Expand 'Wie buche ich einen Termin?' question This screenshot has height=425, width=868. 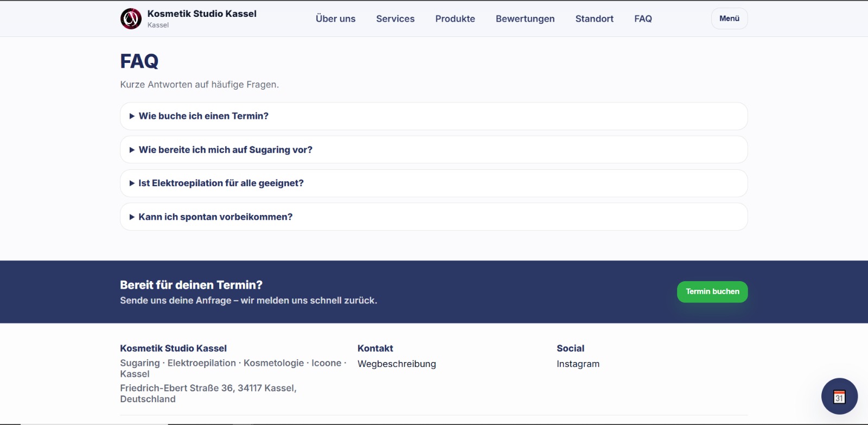(x=203, y=116)
